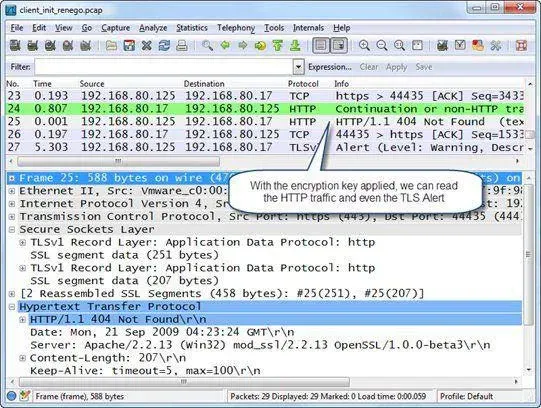This screenshot has height=408, width=541.
Task: Click the Expression... filter button
Action: click(x=330, y=67)
